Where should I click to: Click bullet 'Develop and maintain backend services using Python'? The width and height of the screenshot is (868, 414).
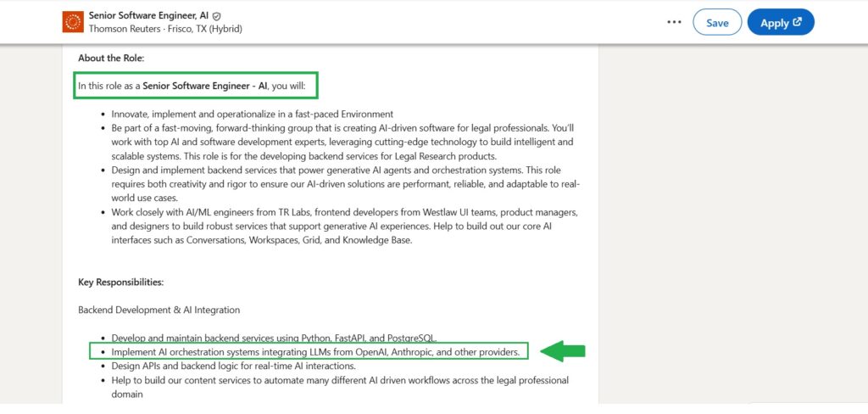[275, 338]
